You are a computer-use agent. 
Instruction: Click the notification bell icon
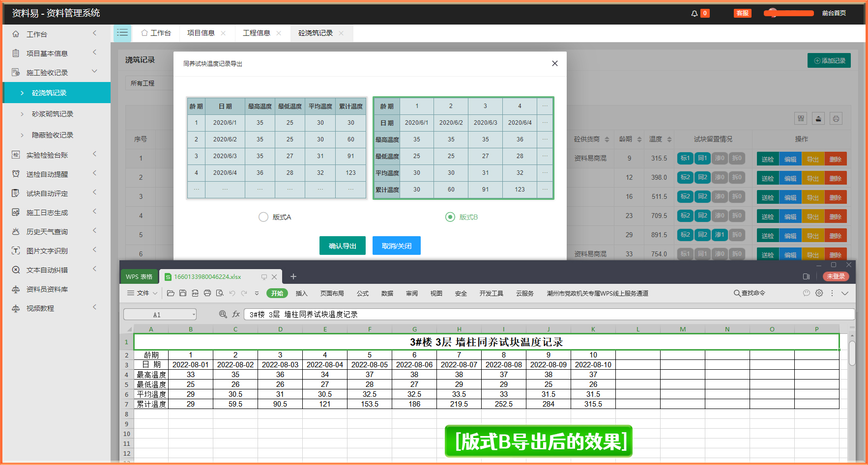694,13
